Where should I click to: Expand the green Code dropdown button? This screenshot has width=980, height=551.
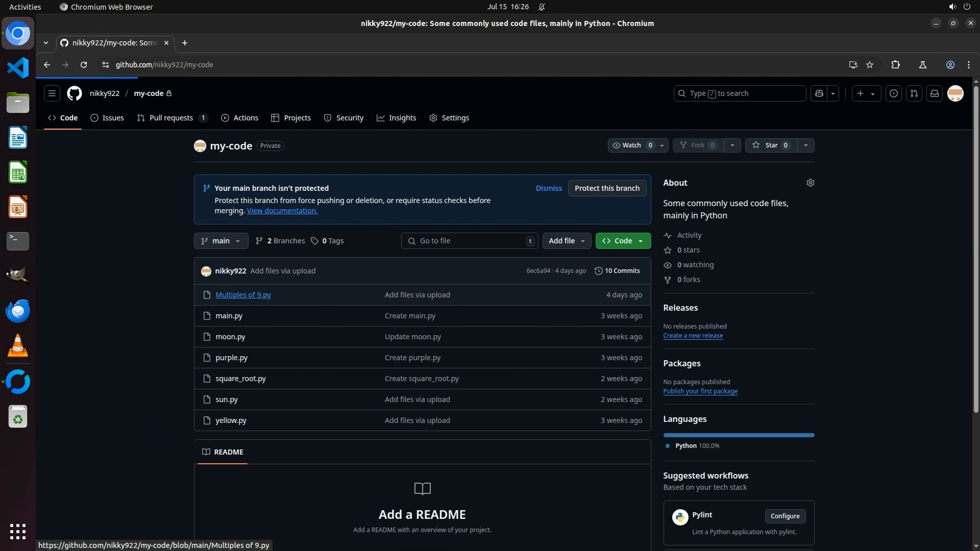623,241
